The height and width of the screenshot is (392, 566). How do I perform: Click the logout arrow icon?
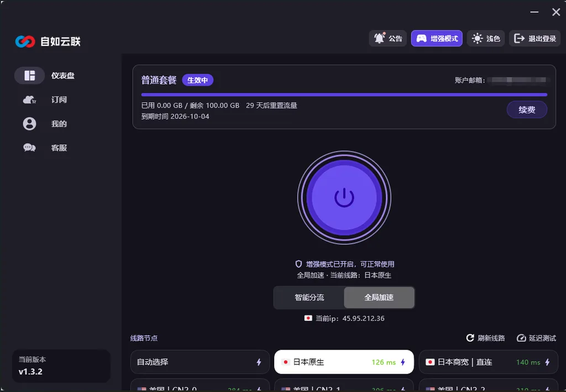(x=519, y=38)
